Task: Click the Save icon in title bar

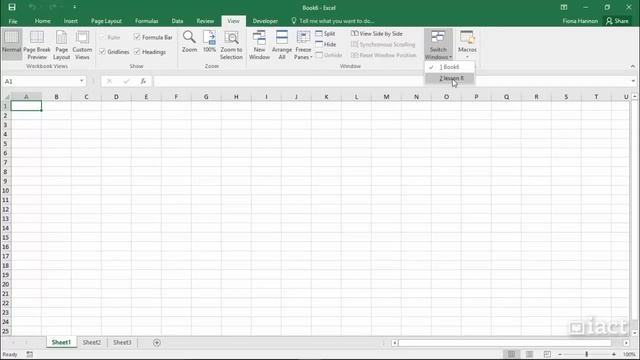Action: point(12,7)
